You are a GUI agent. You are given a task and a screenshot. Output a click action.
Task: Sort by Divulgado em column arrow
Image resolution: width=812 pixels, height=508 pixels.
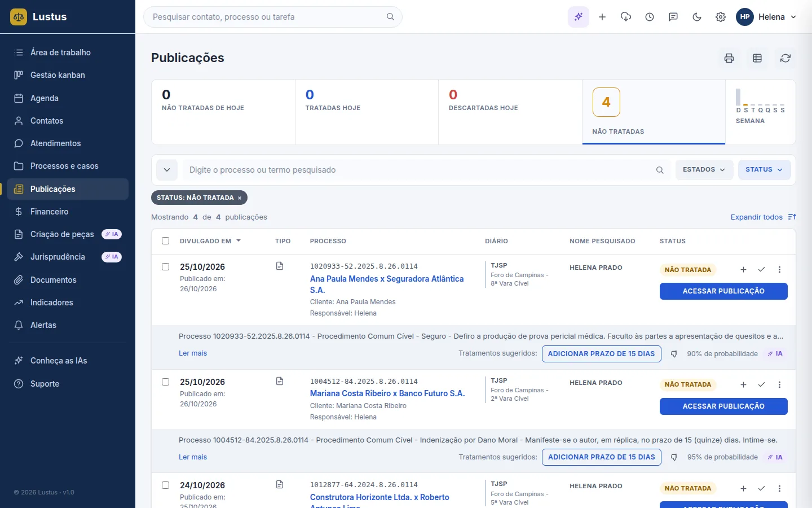[239, 241]
